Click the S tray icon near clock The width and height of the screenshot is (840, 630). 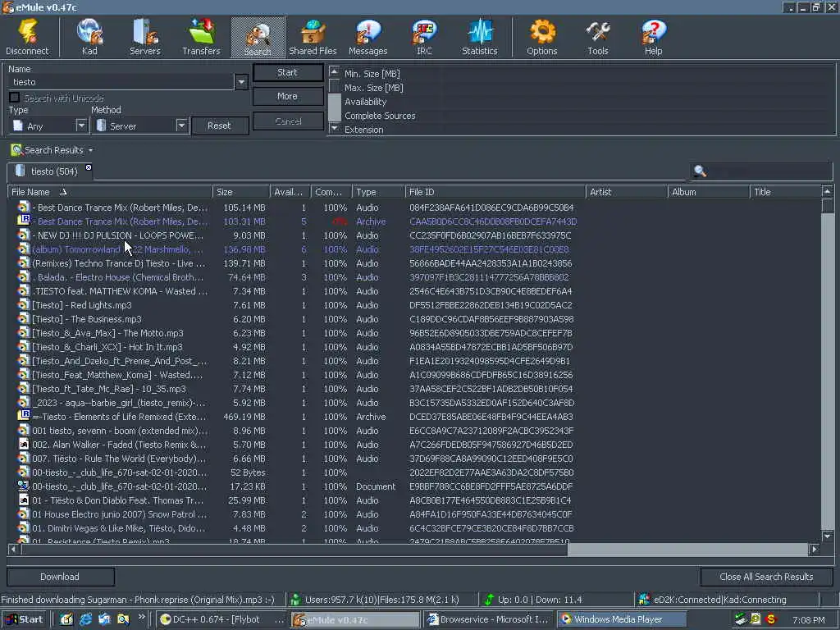point(771,619)
